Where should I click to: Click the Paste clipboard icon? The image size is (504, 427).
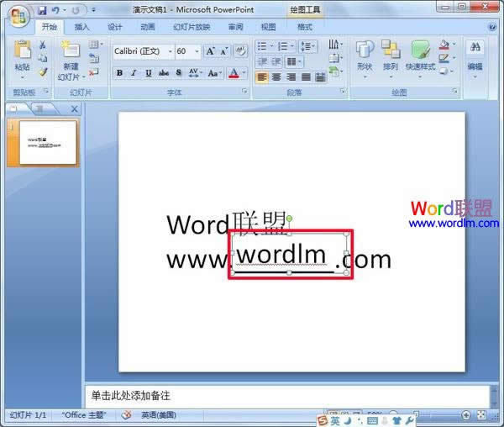[x=22, y=50]
